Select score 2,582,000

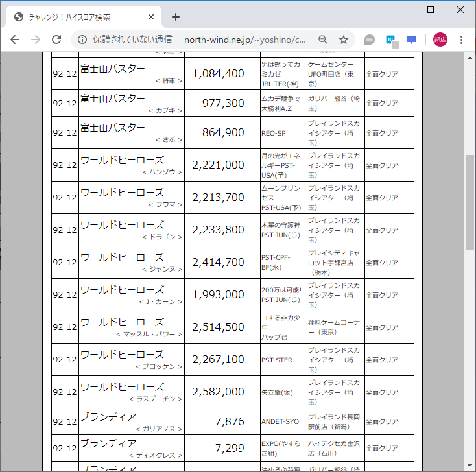tap(219, 392)
